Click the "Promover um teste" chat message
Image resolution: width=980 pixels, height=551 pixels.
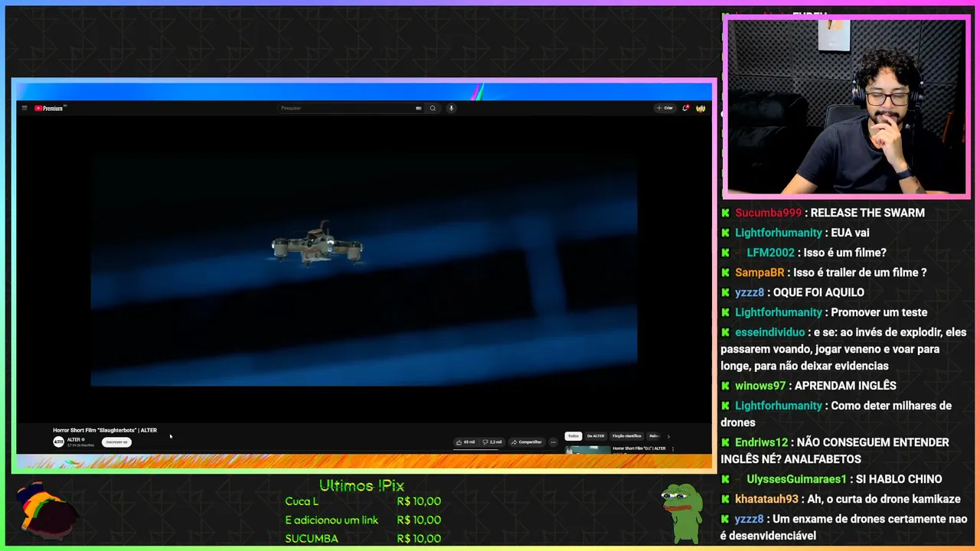tap(879, 312)
